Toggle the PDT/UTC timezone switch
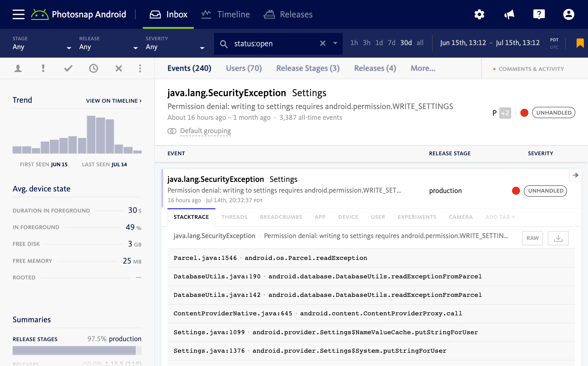 pyautogui.click(x=554, y=43)
